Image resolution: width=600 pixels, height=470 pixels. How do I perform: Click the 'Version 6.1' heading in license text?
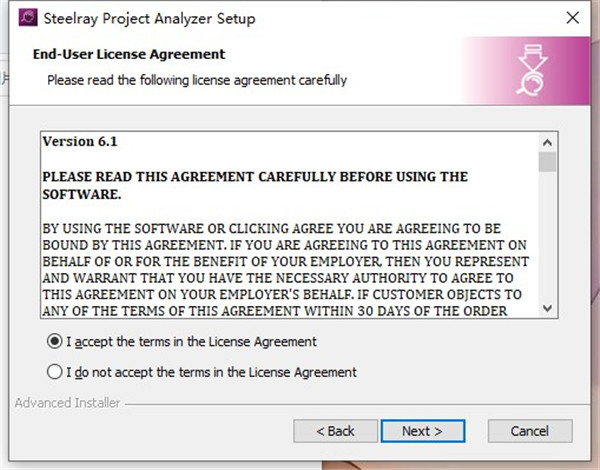click(x=80, y=142)
